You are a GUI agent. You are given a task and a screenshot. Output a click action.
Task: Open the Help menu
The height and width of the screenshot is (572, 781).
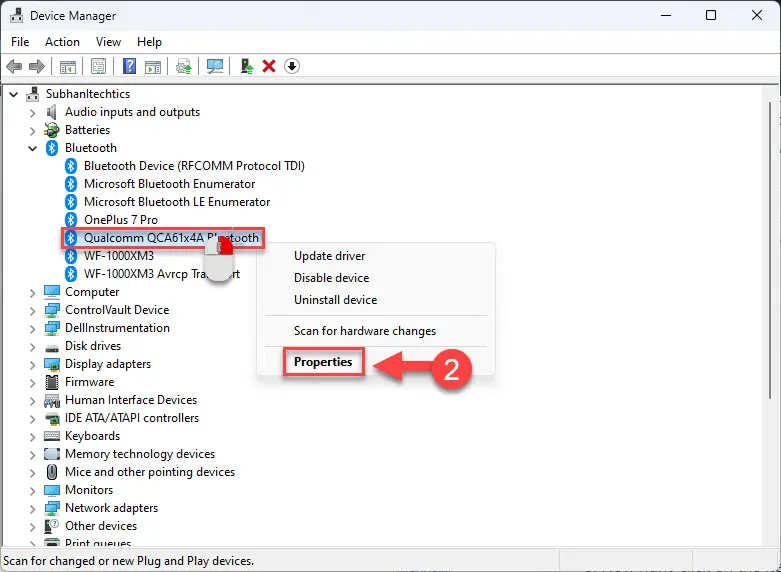tap(149, 42)
